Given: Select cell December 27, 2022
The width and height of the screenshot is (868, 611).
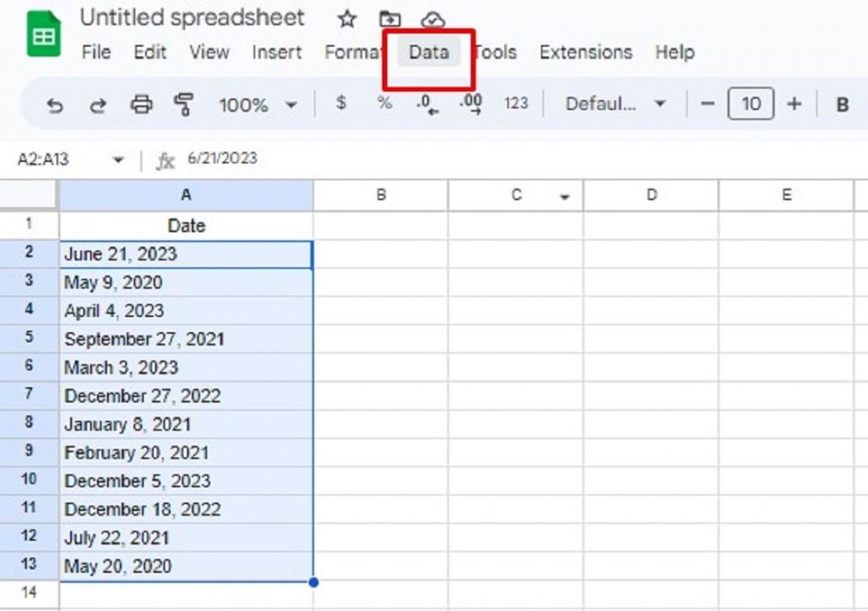Looking at the screenshot, I should (x=186, y=396).
